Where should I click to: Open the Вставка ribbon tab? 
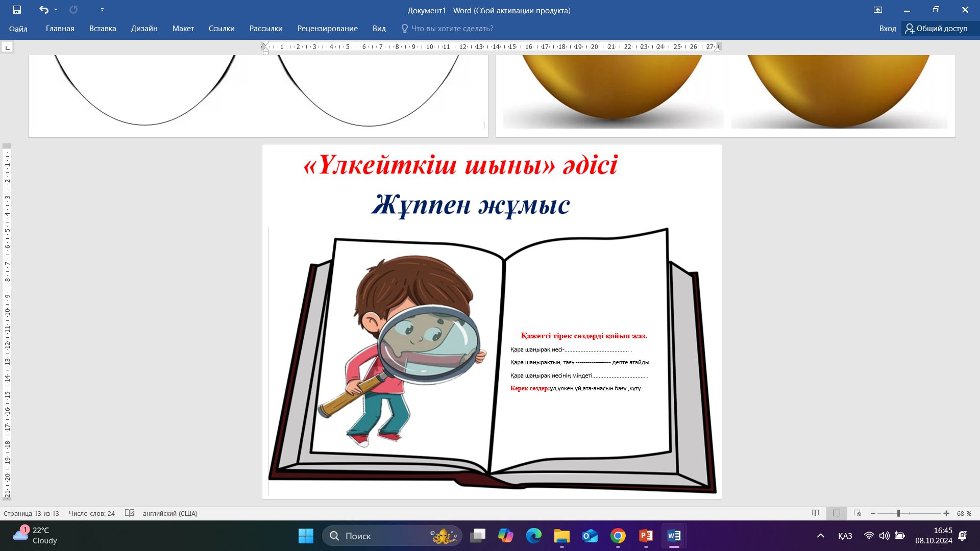coord(103,29)
